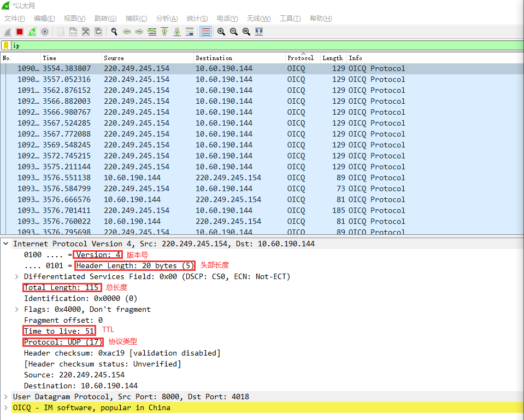Toggle packet list colorization
The height and width of the screenshot is (420, 524).
[x=206, y=32]
